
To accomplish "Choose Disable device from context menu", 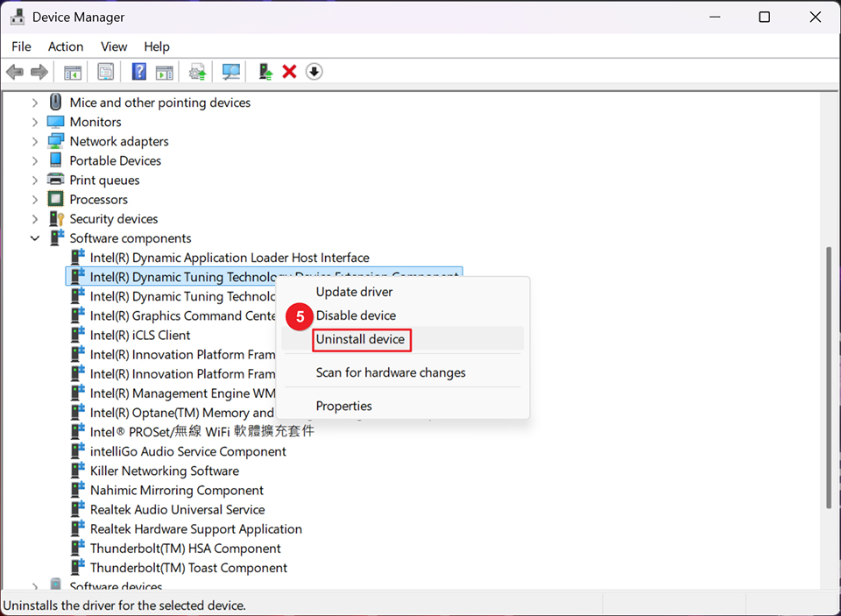I will [402, 315].
